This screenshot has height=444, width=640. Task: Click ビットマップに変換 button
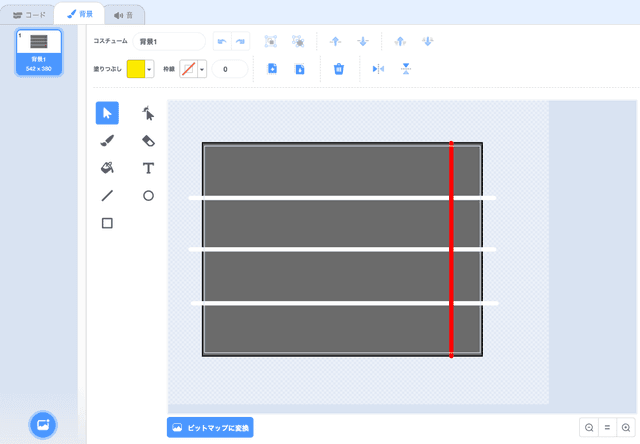(210, 428)
